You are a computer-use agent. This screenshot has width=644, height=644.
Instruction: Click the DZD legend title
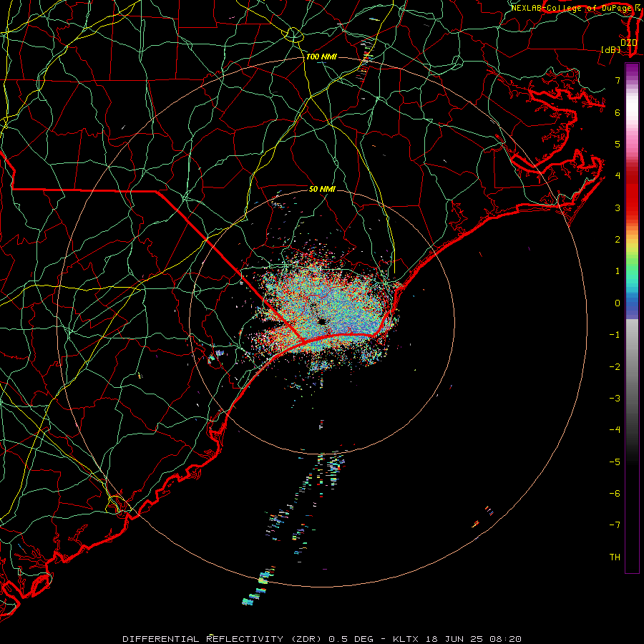click(x=629, y=43)
